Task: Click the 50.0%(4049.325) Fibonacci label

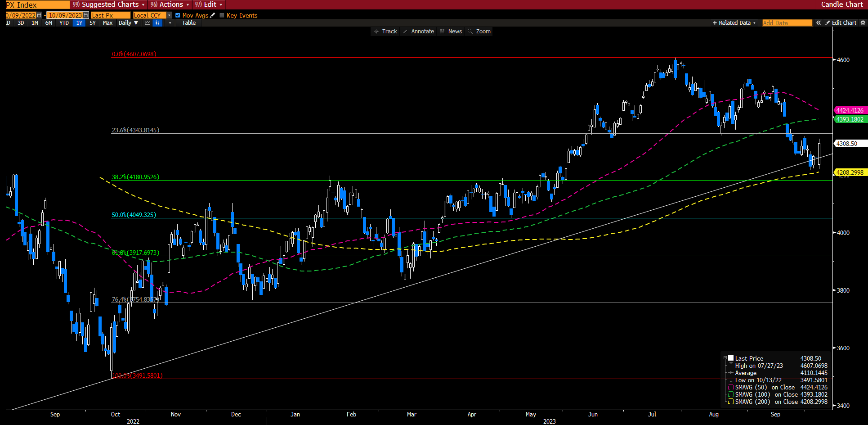Action: tap(134, 215)
